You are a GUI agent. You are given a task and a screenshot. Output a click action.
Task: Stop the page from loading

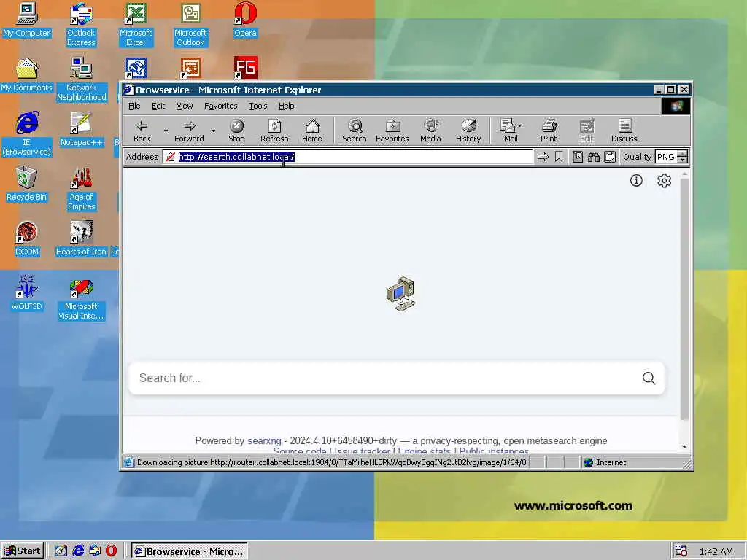236,131
